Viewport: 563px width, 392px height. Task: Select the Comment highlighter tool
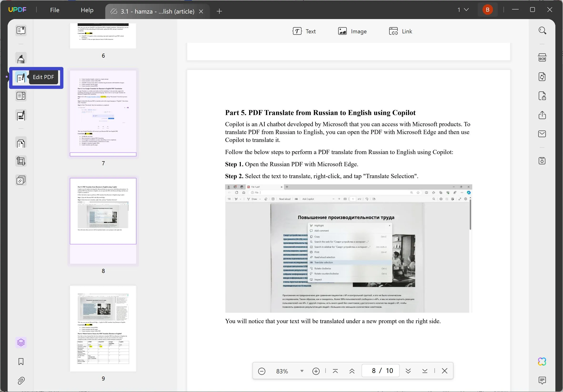21,59
